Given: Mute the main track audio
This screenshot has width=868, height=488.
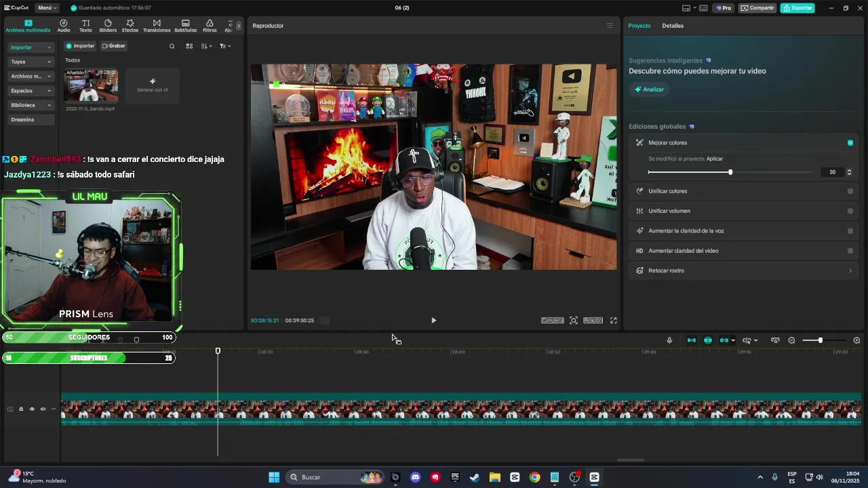Looking at the screenshot, I should (x=43, y=409).
